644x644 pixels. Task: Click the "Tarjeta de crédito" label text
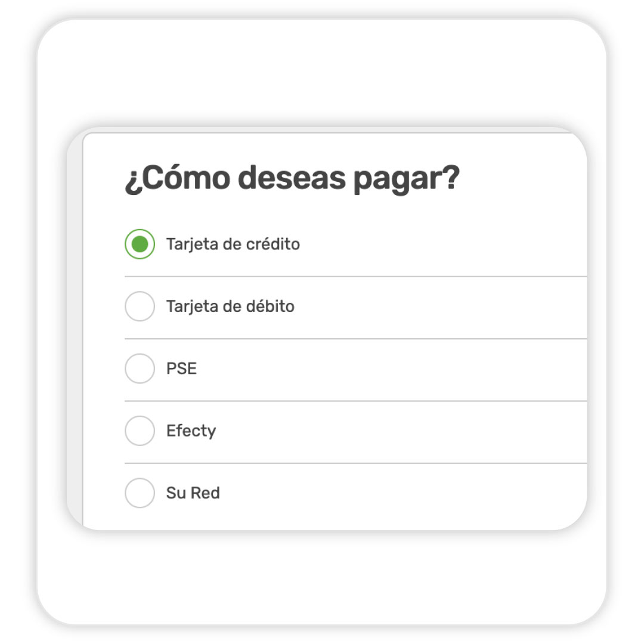coord(233,244)
